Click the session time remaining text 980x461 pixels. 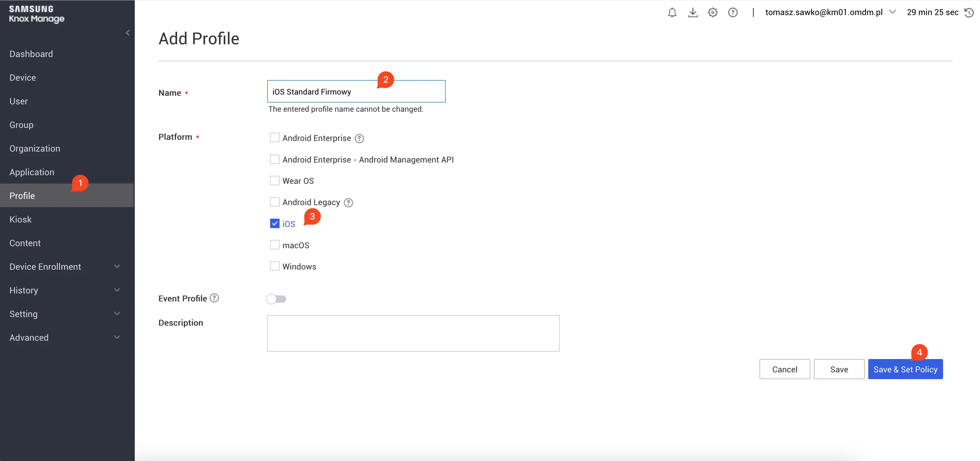(x=932, y=12)
